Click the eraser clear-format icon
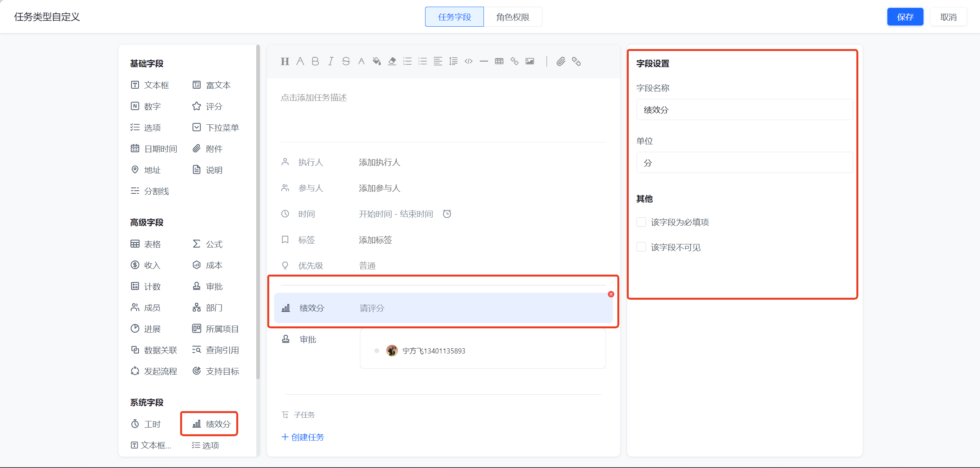Screen dimensions: 980x468 (x=392, y=61)
